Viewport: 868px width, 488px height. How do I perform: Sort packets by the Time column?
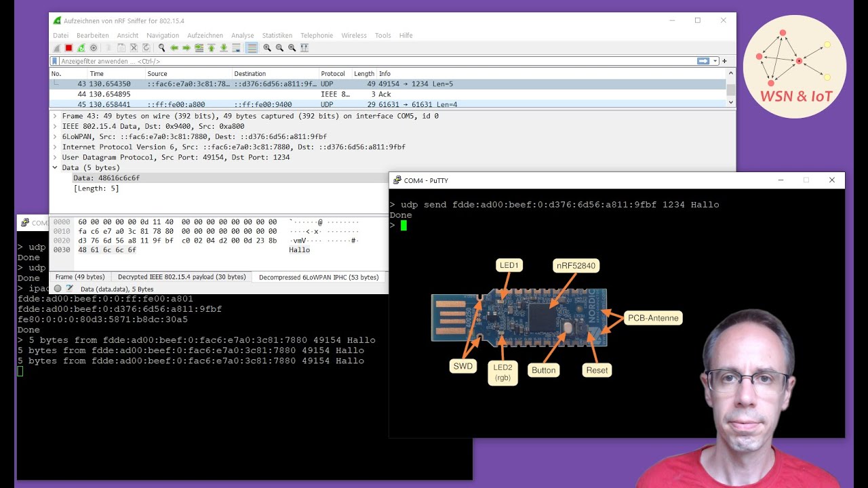coord(117,73)
